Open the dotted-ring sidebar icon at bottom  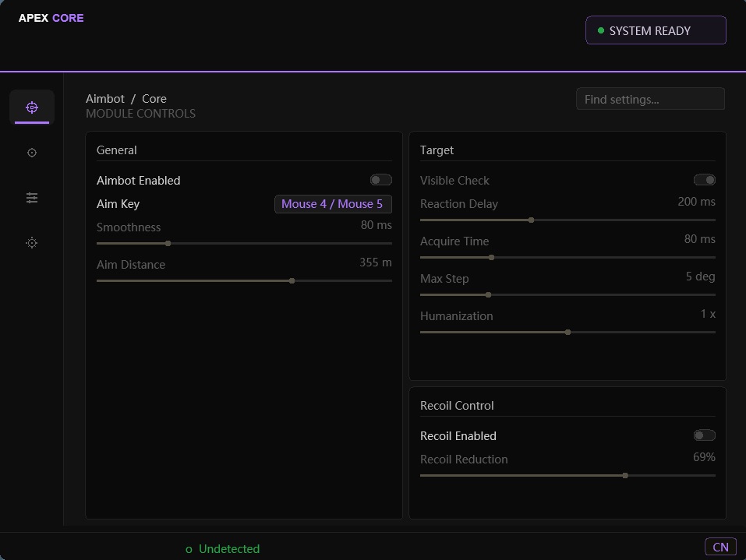[x=32, y=243]
